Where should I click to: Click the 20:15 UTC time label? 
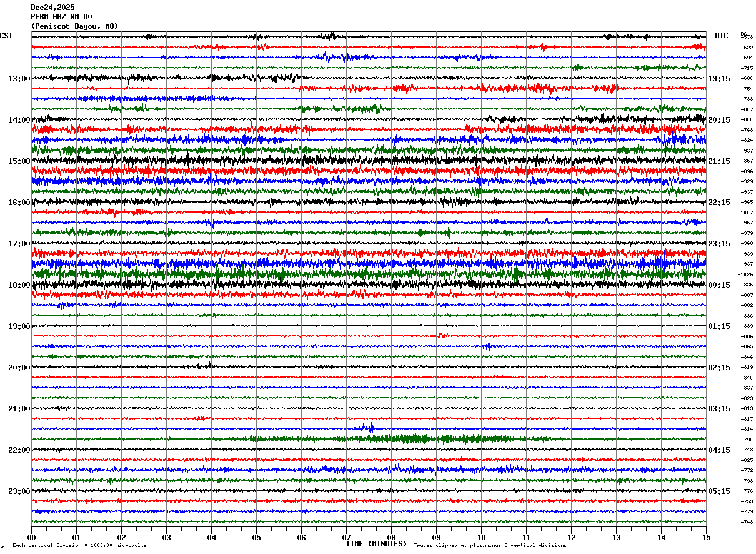(719, 120)
